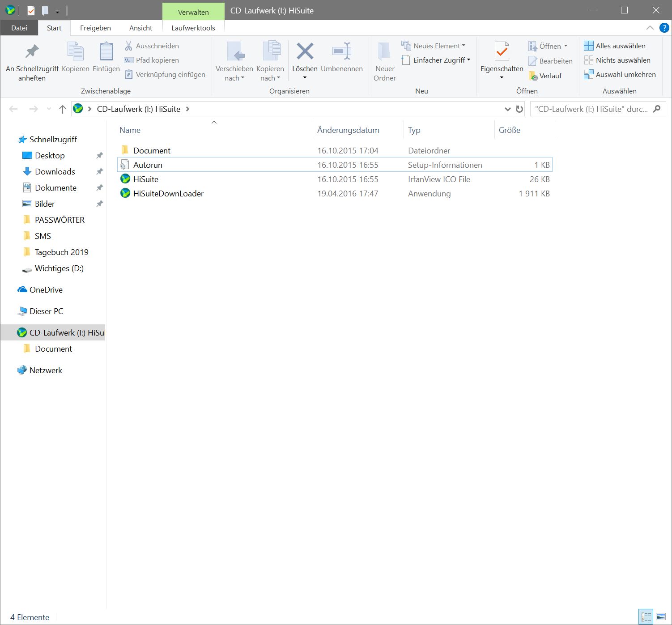Go up one folder level
Viewport: 672px width, 625px height.
point(62,109)
